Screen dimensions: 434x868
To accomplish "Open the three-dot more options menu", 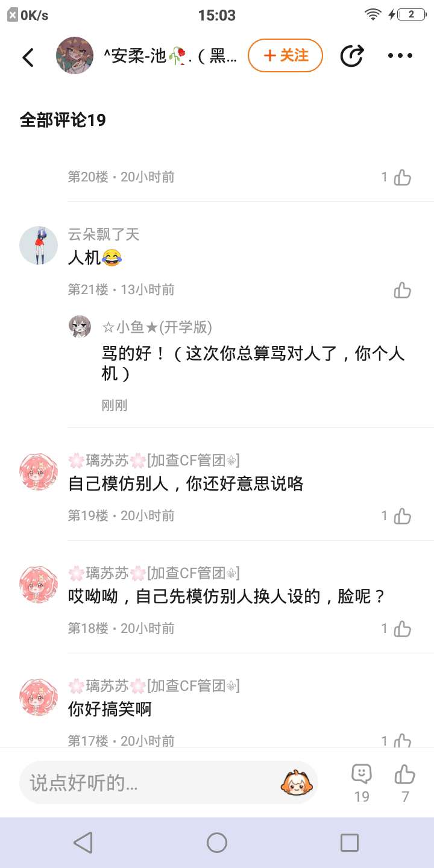I will (x=400, y=56).
